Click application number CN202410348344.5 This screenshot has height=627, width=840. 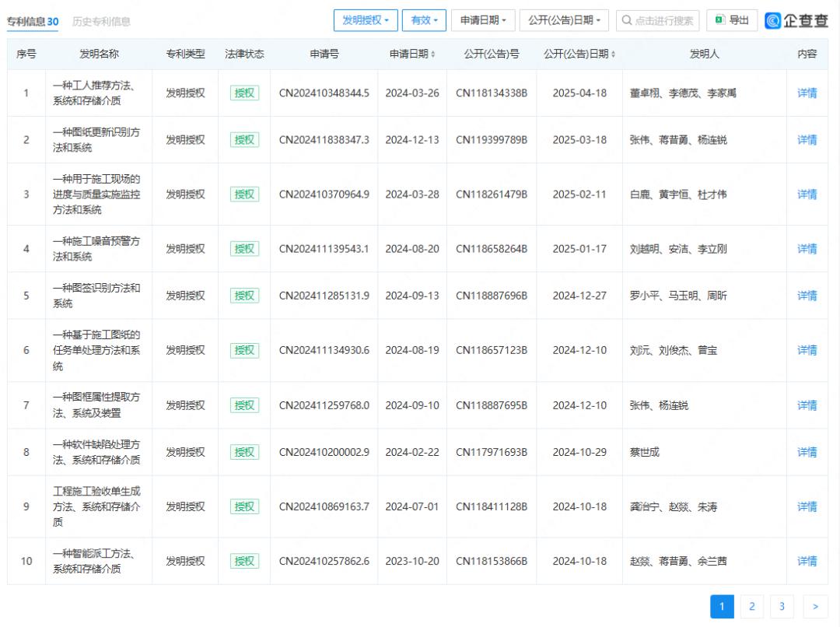[x=324, y=93]
